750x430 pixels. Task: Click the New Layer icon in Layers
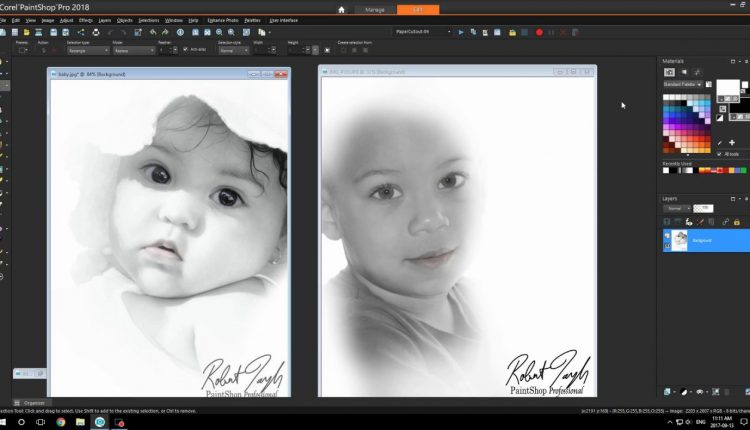click(x=667, y=392)
